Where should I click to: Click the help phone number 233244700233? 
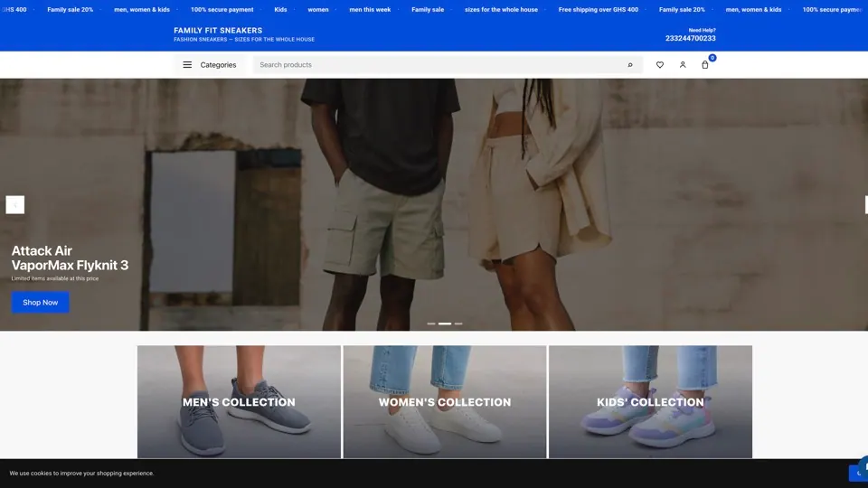[690, 38]
